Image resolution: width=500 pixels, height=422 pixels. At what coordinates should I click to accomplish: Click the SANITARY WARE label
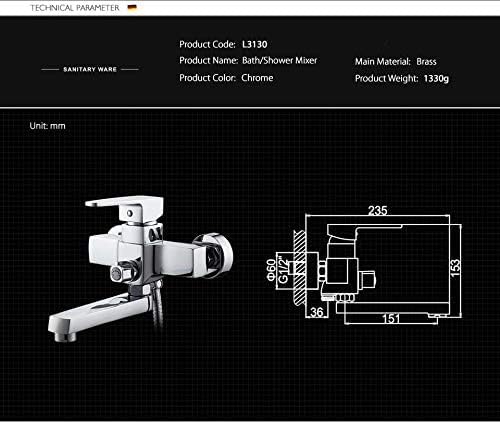point(90,69)
